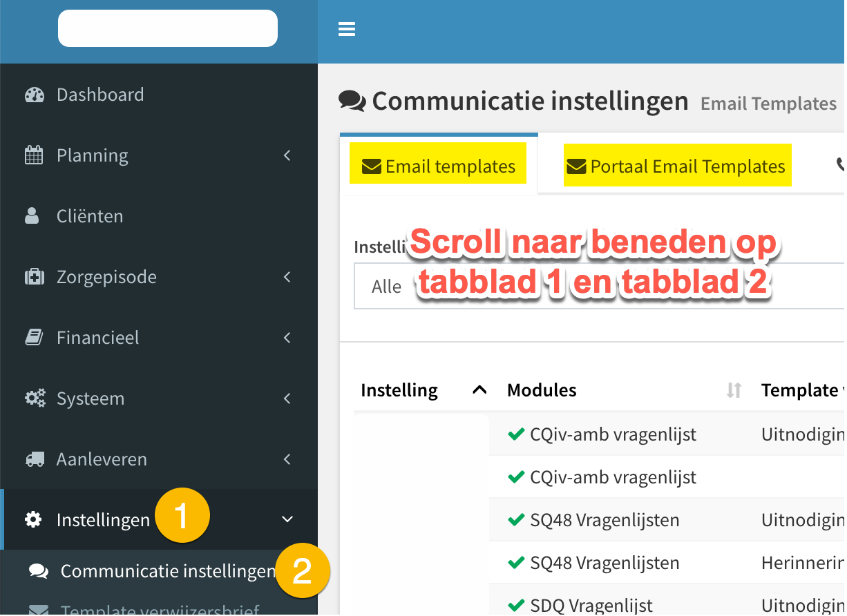
Task: Open Template verwijzersbrief menu item
Action: [x=159, y=608]
